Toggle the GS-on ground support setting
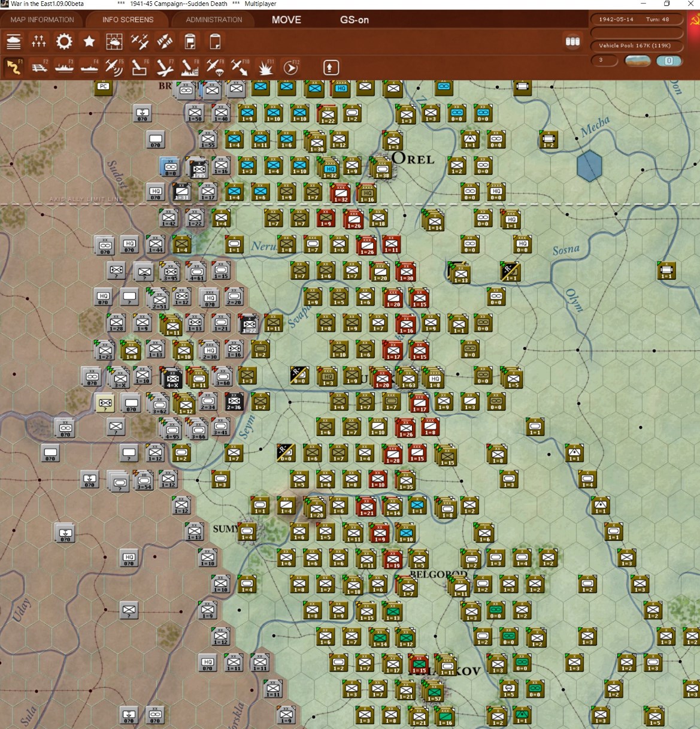The height and width of the screenshot is (729, 700). 354,20
